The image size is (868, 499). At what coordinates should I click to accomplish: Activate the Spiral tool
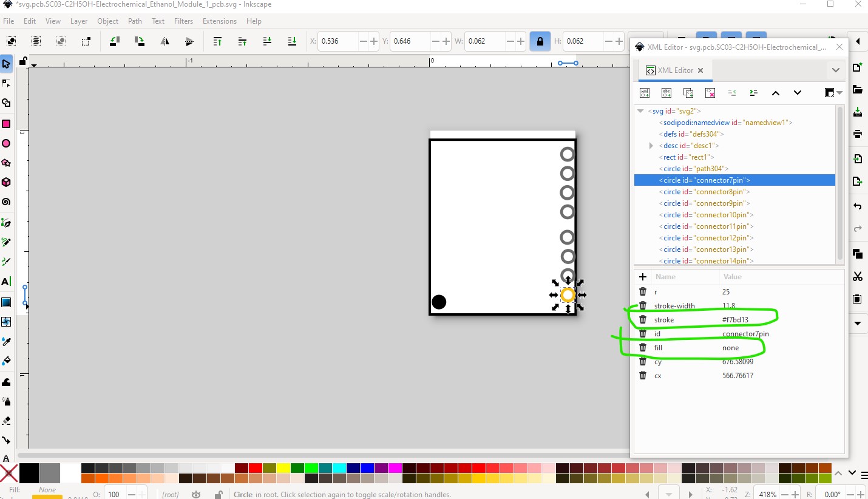click(x=6, y=202)
